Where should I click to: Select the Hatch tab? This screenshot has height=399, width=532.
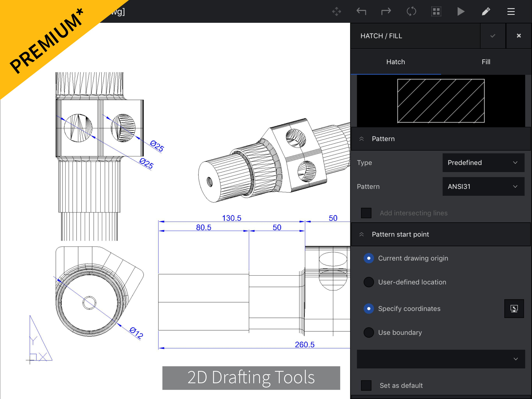(x=395, y=62)
